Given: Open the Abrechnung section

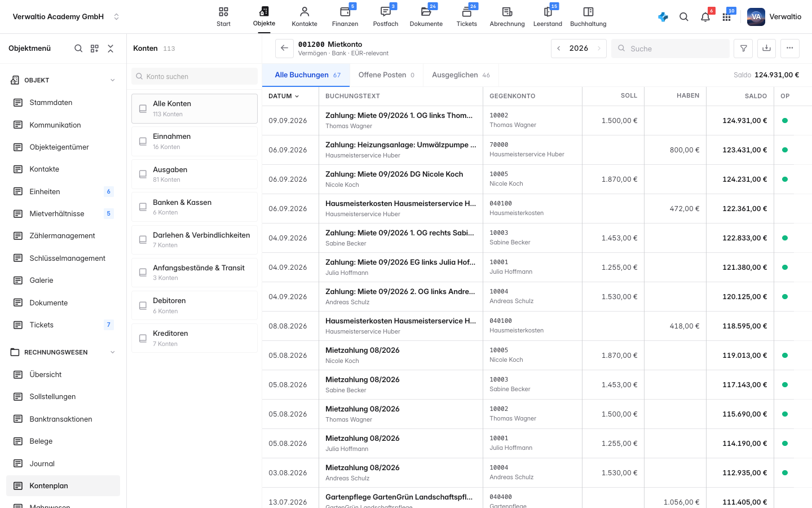Looking at the screenshot, I should (x=507, y=16).
